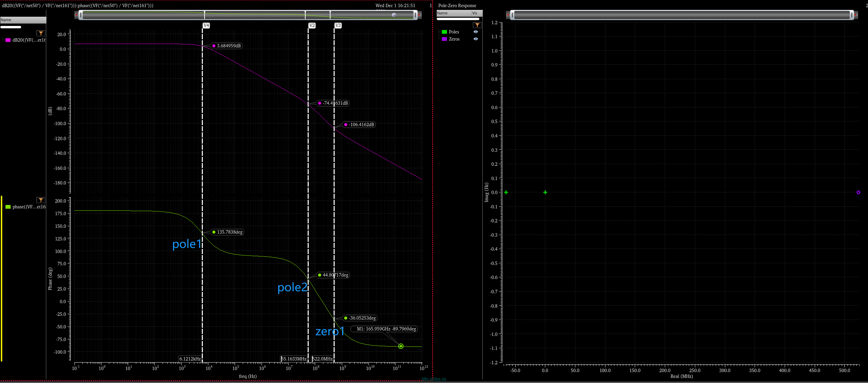Screen dimensions: 868x383
Task: Select the M1 point marker on phase curve
Action: pos(401,346)
